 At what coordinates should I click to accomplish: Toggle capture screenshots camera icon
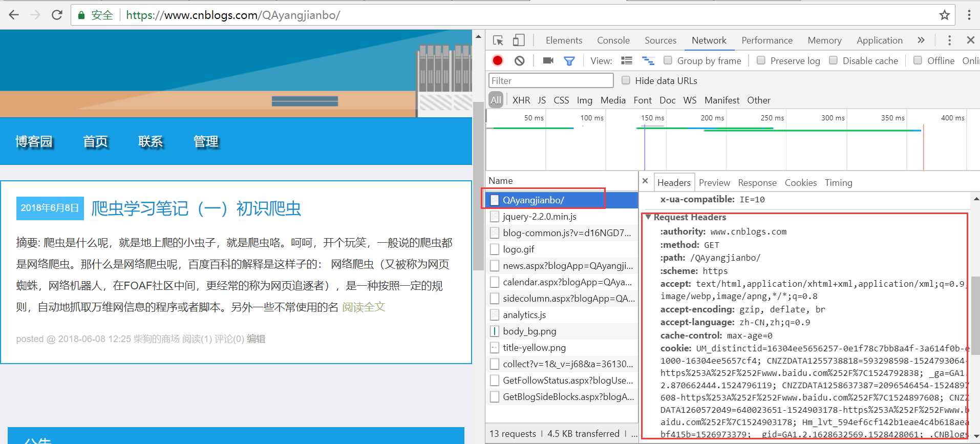tap(548, 60)
